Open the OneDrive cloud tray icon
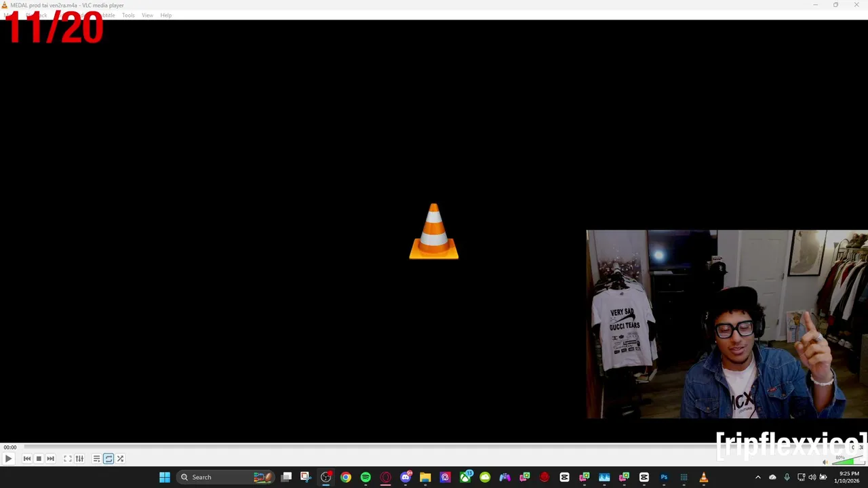This screenshot has width=868, height=488. 772,477
